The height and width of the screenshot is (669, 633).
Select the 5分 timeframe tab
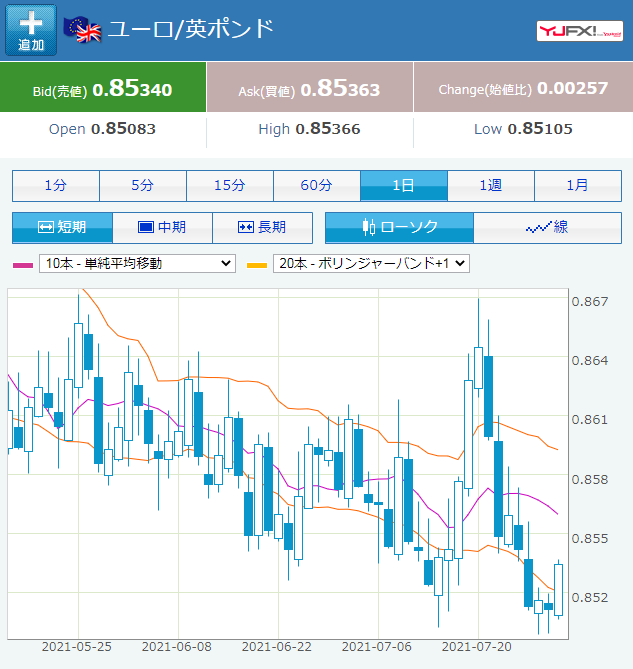tap(143, 186)
